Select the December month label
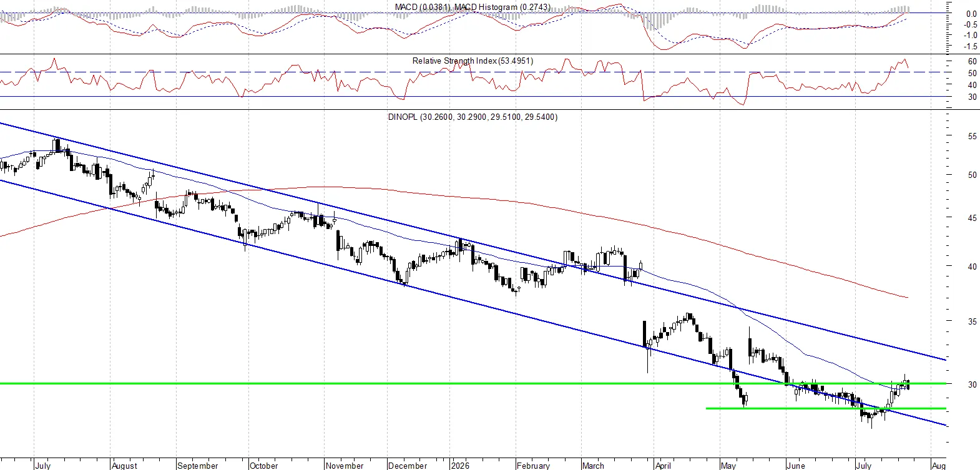 pos(408,466)
